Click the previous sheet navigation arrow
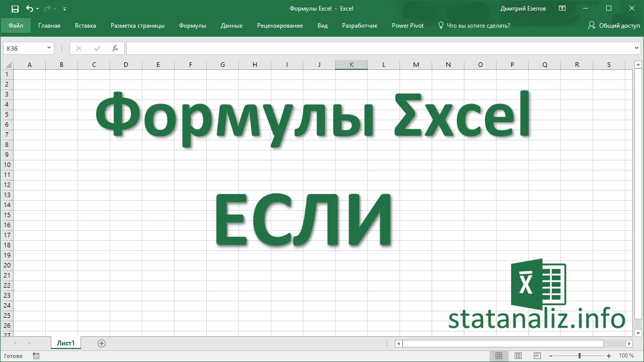Image resolution: width=644 pixels, height=362 pixels. (x=16, y=343)
